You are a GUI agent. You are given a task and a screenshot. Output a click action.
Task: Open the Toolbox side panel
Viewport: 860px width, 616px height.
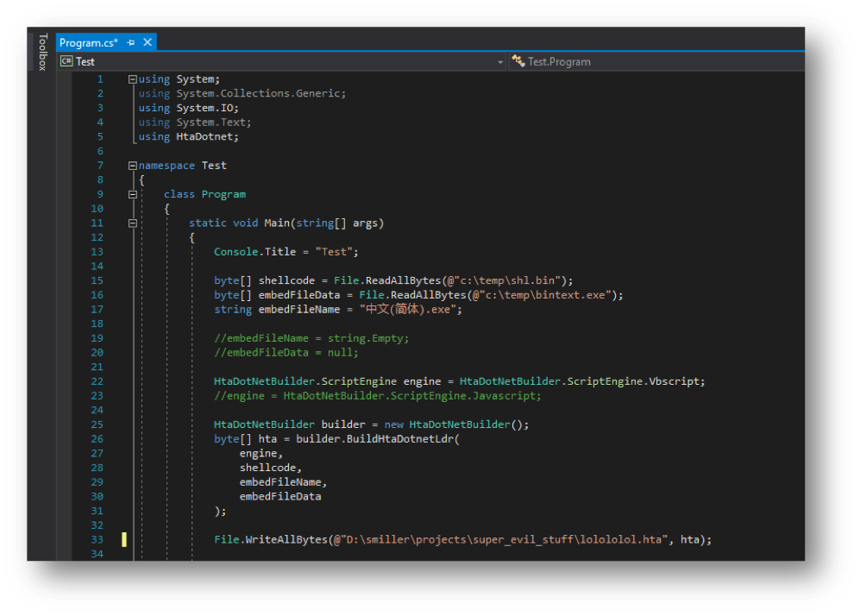42,52
